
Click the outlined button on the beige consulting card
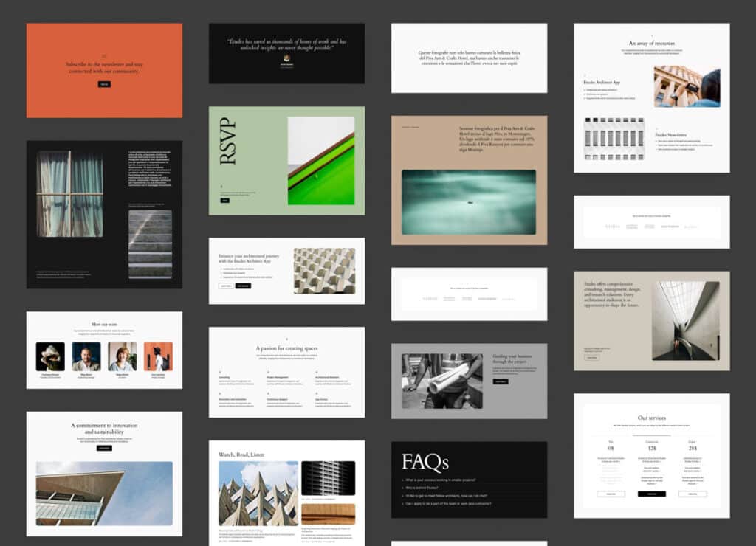pos(591,357)
